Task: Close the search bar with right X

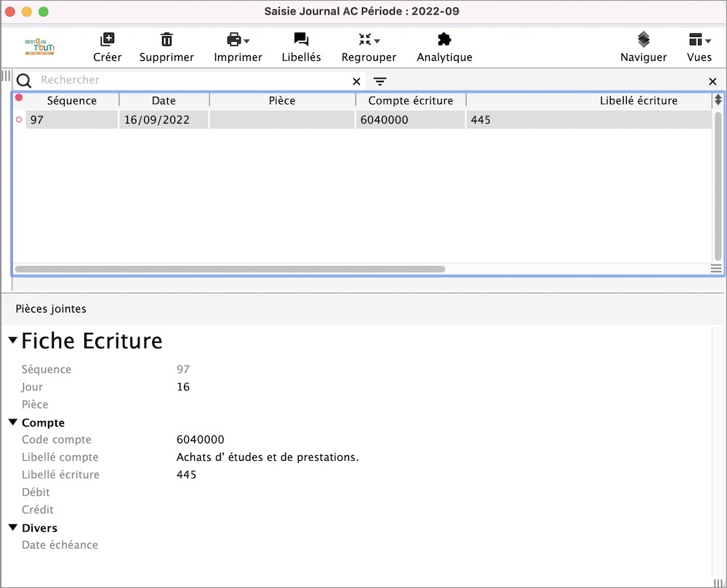Action: tap(712, 81)
